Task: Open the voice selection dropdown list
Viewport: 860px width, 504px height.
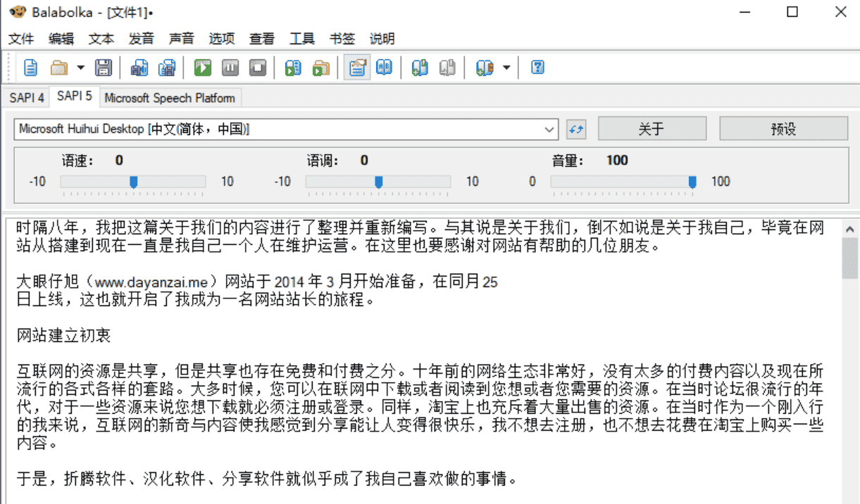Action: [x=549, y=129]
